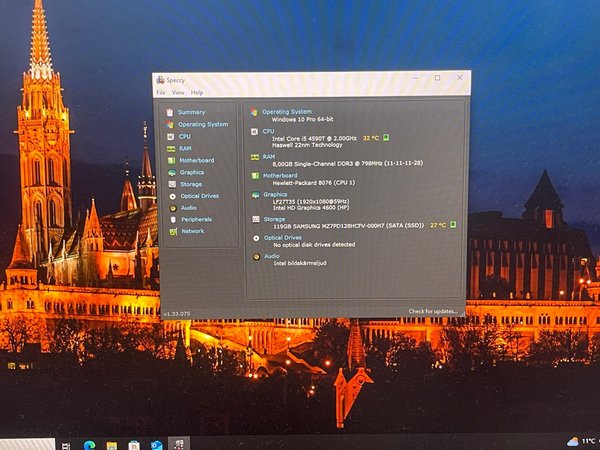
Task: Select Audio in the left sidebar
Action: 188,207
